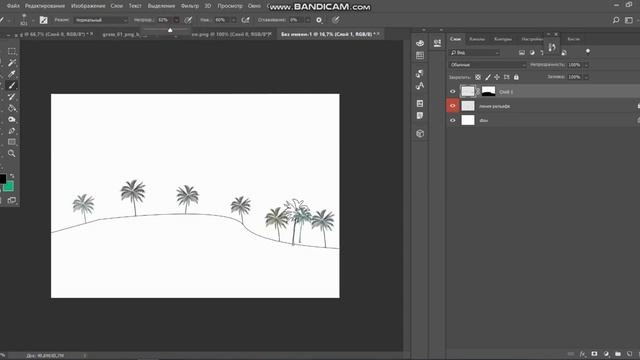Switch to the 'Каналы' tab
Image resolution: width=640 pixels, height=360 pixels.
click(477, 39)
